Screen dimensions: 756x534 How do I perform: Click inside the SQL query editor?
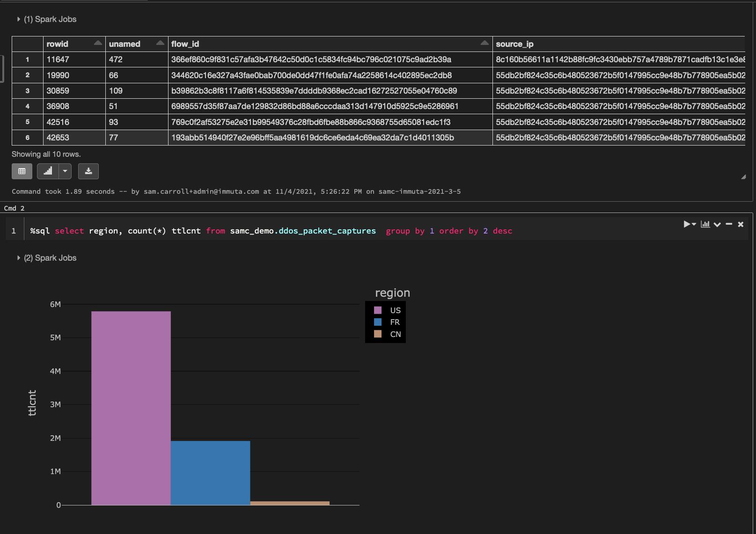point(328,231)
